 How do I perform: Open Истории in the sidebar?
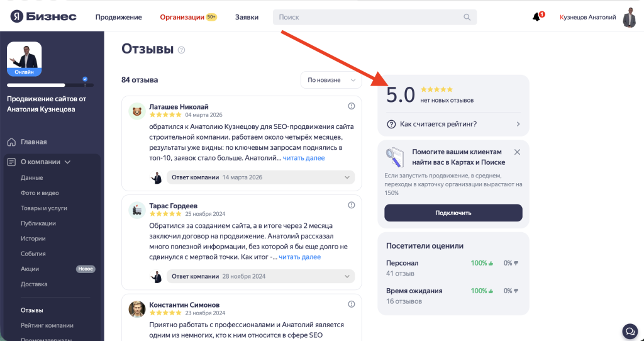pyautogui.click(x=33, y=238)
